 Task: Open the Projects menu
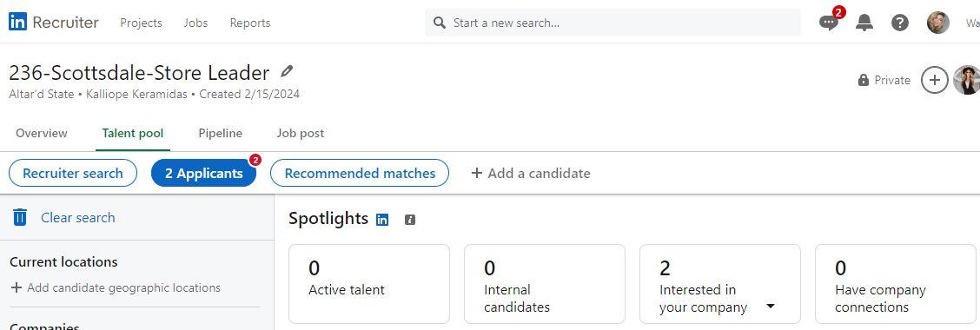click(141, 23)
